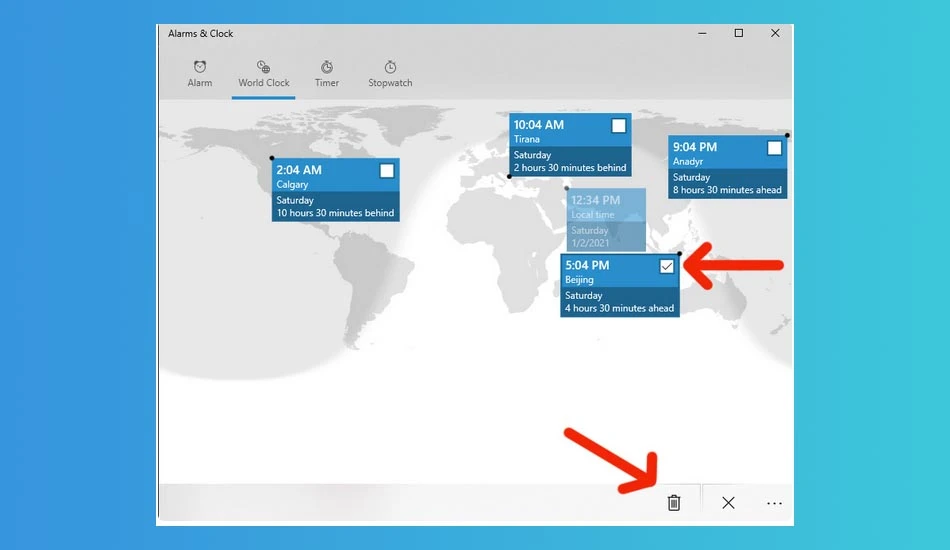Cancel selection mode with X icon
The height and width of the screenshot is (550, 950).
tap(728, 503)
